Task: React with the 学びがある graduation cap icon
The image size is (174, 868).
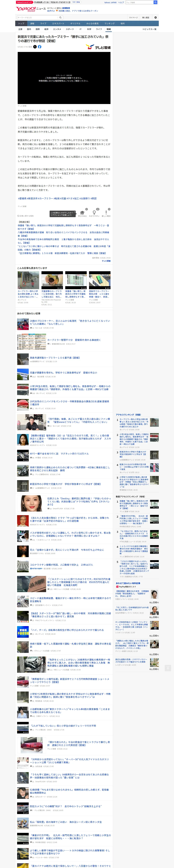Action: 82,213
